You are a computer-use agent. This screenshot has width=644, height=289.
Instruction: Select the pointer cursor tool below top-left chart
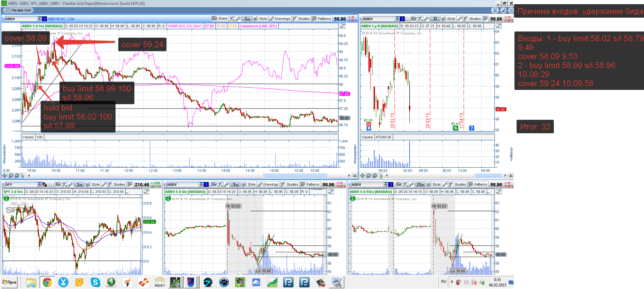pyautogui.click(x=23, y=176)
